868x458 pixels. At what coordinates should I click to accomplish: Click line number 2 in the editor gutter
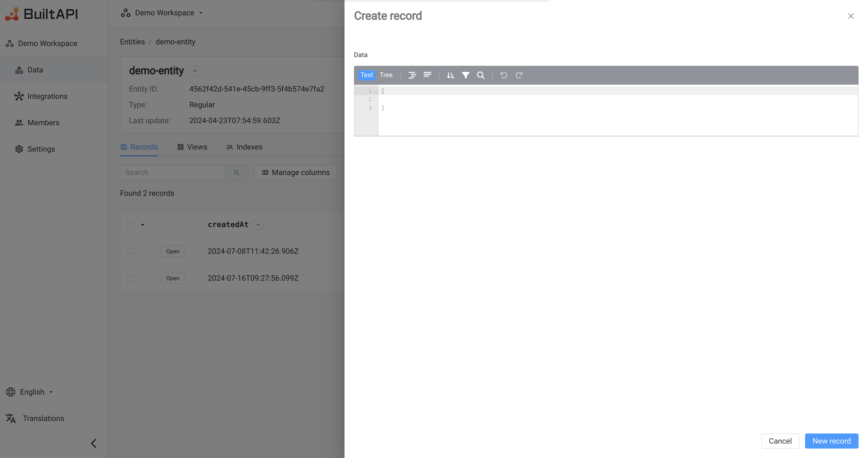coord(370,100)
